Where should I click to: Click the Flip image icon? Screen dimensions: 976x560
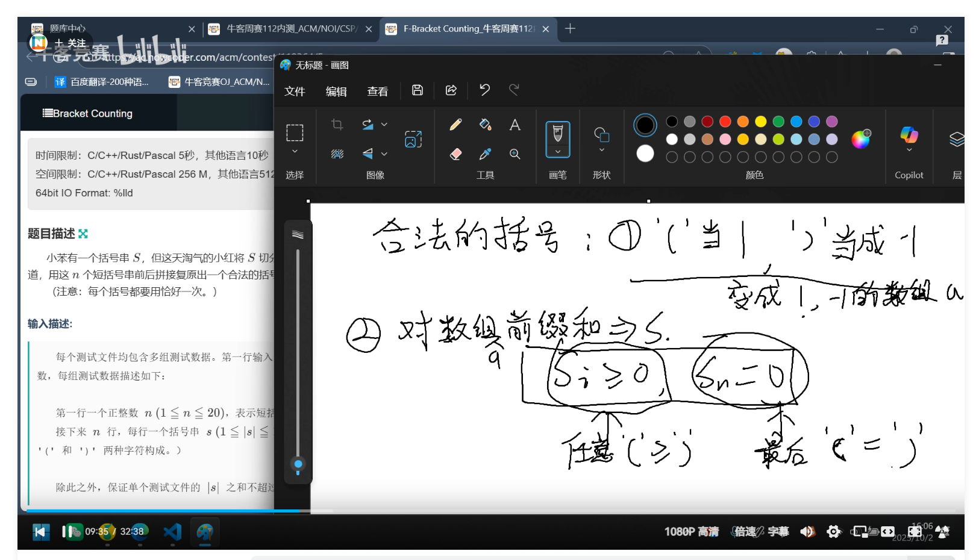point(368,154)
